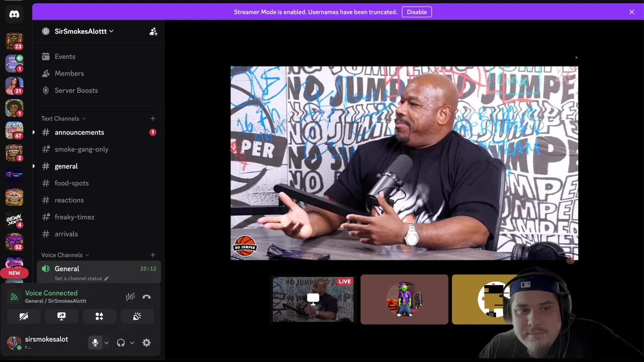644x362 pixels.
Task: Open server icon with 23 badge
Action: point(14,41)
